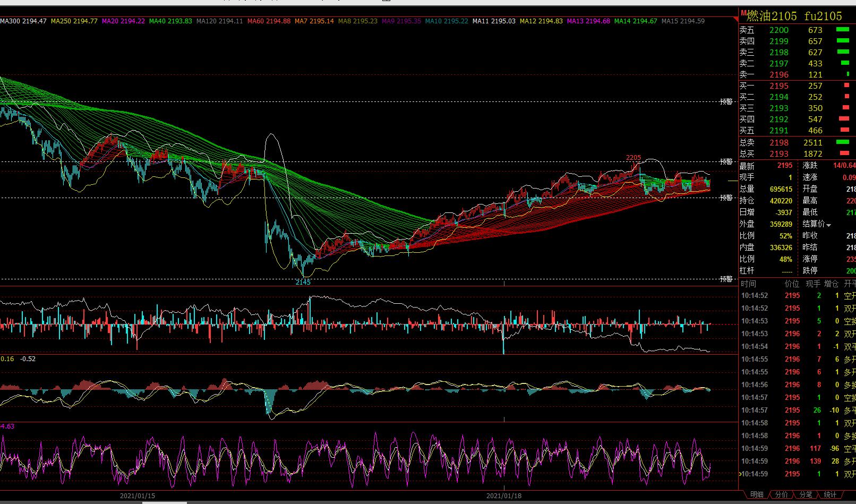Click the 卖一 price 2196

779,75
